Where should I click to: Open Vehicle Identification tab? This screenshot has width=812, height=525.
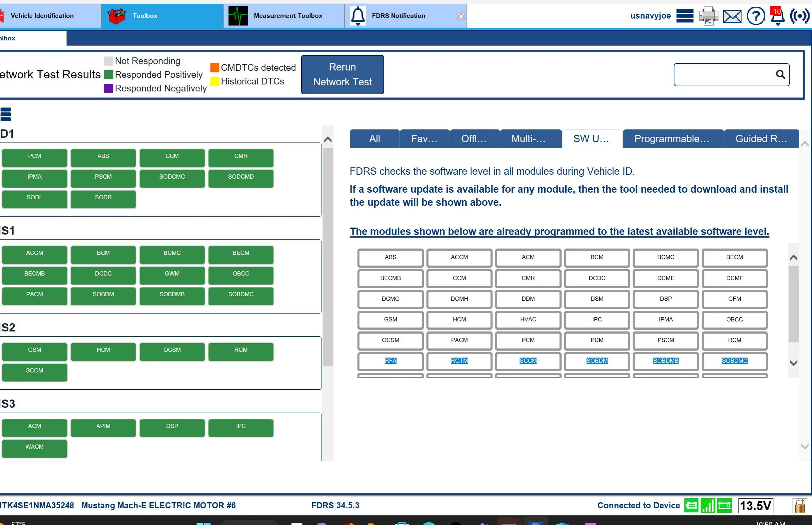pos(50,16)
